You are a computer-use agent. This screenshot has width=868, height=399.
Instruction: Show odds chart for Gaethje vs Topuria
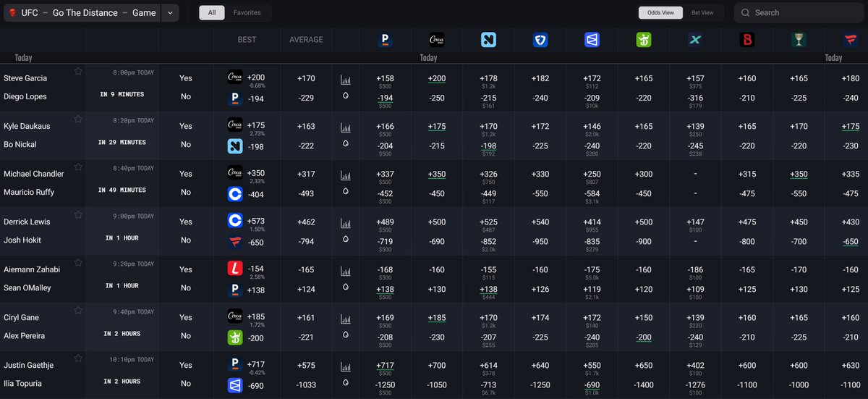346,366
